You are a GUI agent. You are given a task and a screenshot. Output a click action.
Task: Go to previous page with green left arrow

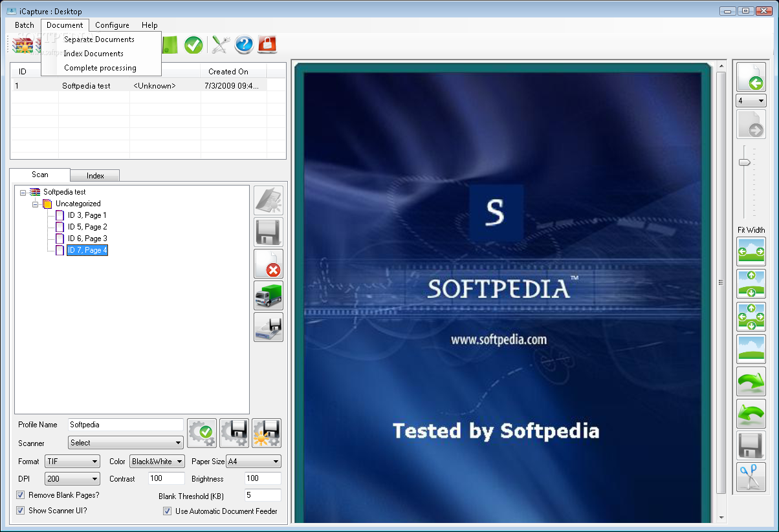[751, 77]
